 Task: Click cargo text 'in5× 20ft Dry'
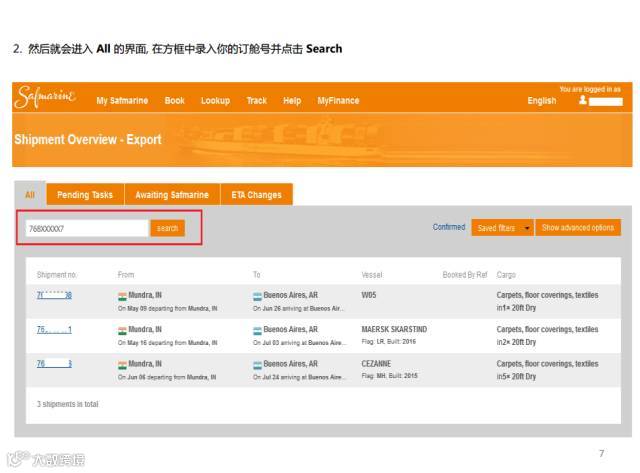pos(516,376)
